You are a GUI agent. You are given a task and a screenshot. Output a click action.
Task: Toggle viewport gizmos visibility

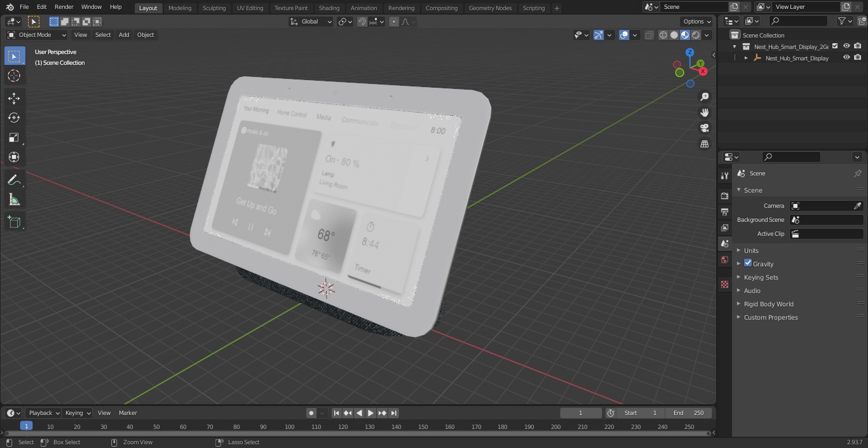tap(599, 35)
